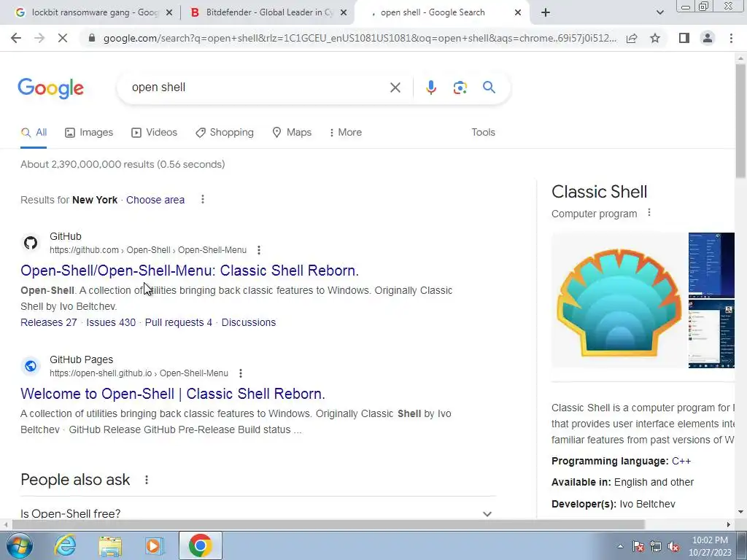Open options dots next to Choose area
The height and width of the screenshot is (560, 747).
[203, 200]
